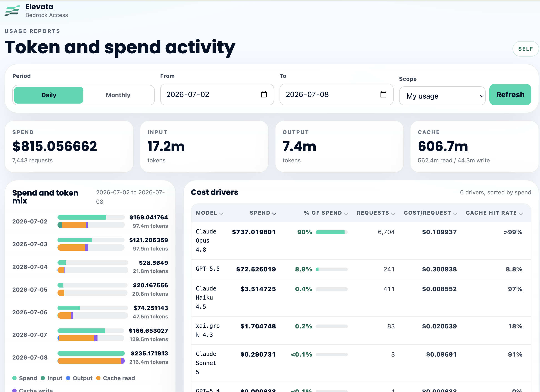This screenshot has height=392, width=540.
Task: Click the 2026-07-02 date row label
Action: [x=30, y=221]
